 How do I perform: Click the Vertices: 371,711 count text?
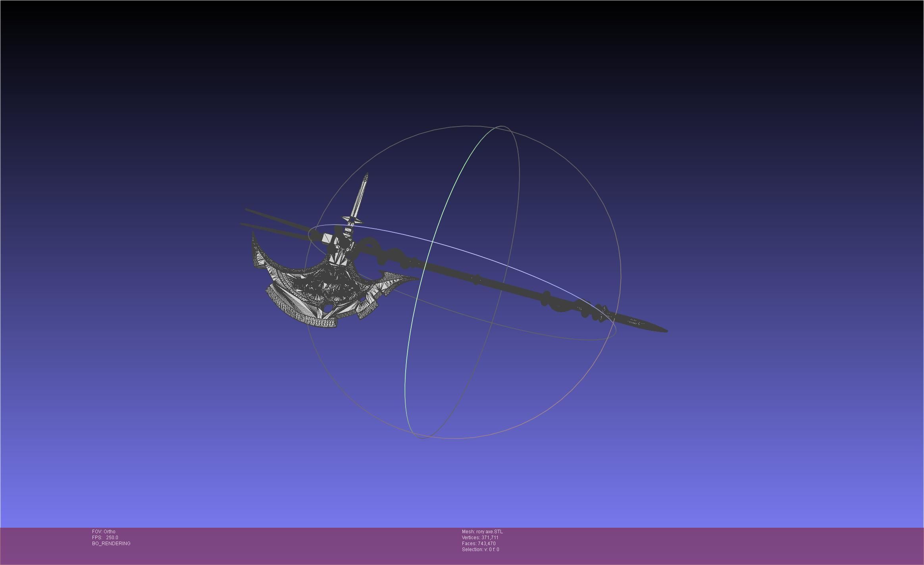tap(480, 537)
